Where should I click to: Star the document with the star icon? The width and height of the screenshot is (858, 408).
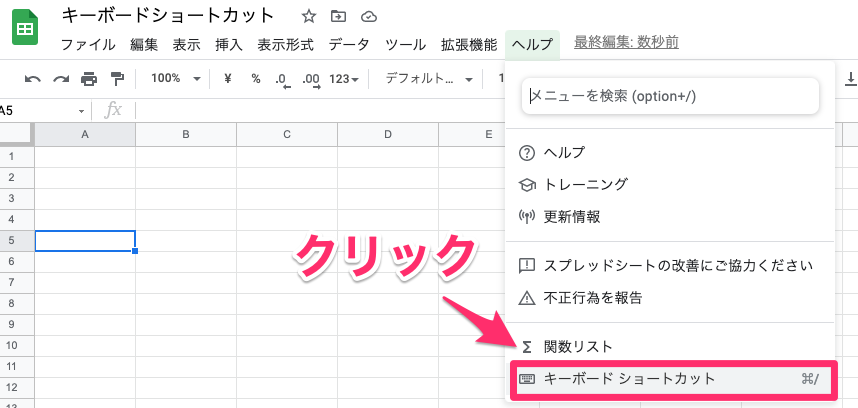pos(309,16)
